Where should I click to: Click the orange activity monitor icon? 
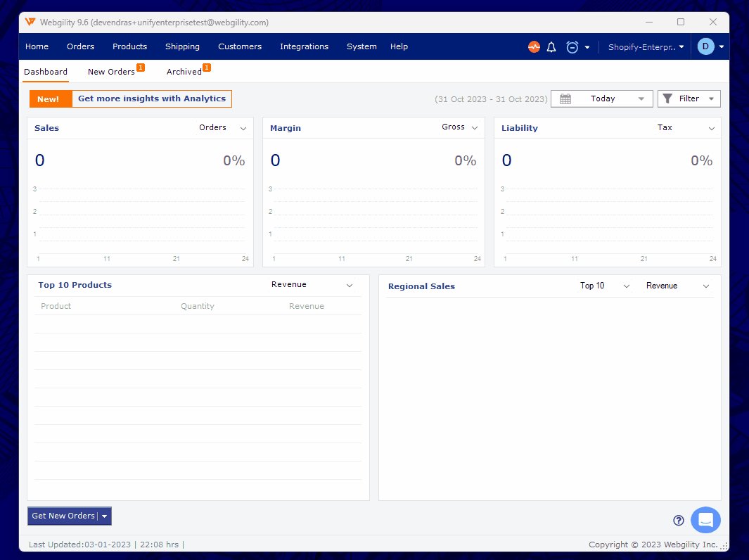pos(534,47)
